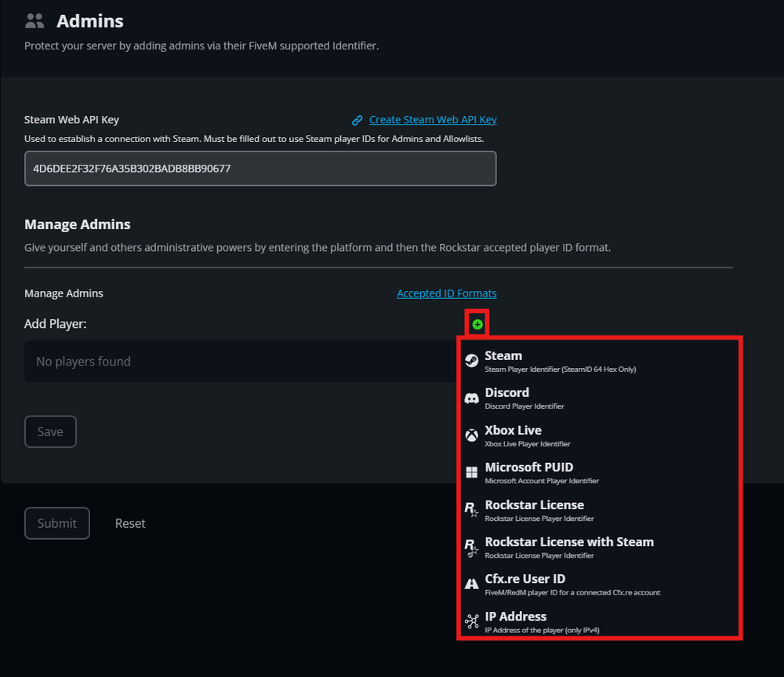The height and width of the screenshot is (677, 784).
Task: Click the Cfx.re User ID icon
Action: (x=471, y=584)
